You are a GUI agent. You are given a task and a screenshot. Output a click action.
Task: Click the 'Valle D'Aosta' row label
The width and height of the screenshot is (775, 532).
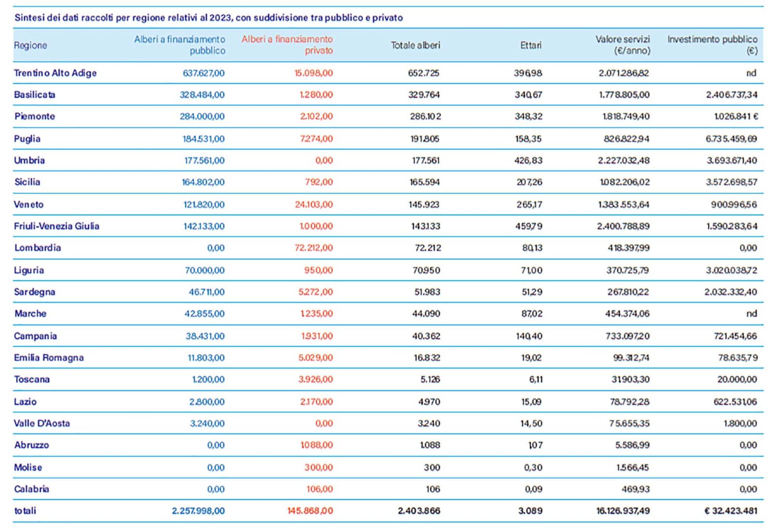tap(42, 423)
